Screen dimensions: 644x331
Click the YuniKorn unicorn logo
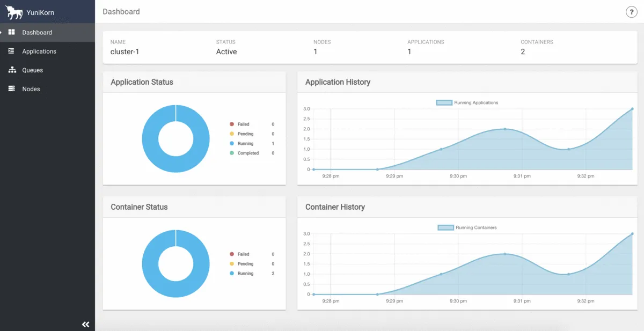point(14,12)
